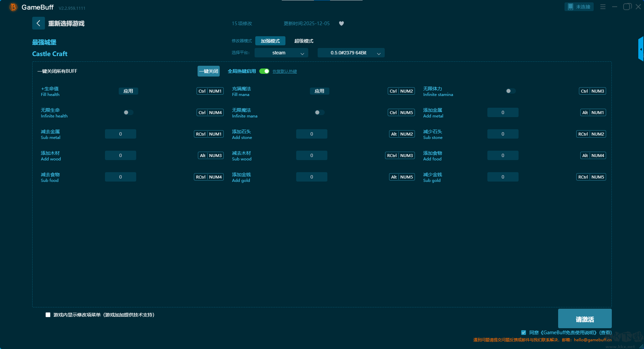The width and height of the screenshot is (644, 349).
Task: Switch to 加强模式 tab
Action: [x=270, y=41]
